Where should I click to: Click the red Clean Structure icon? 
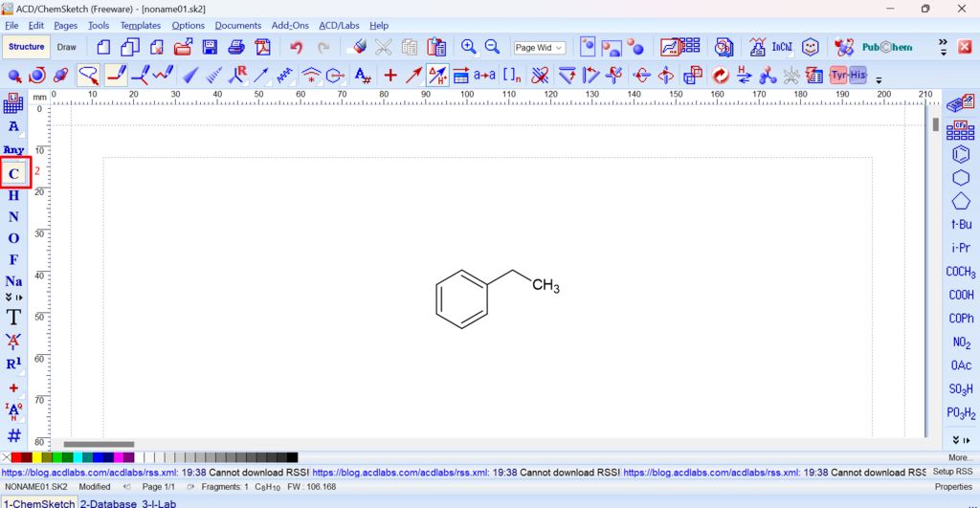721,76
